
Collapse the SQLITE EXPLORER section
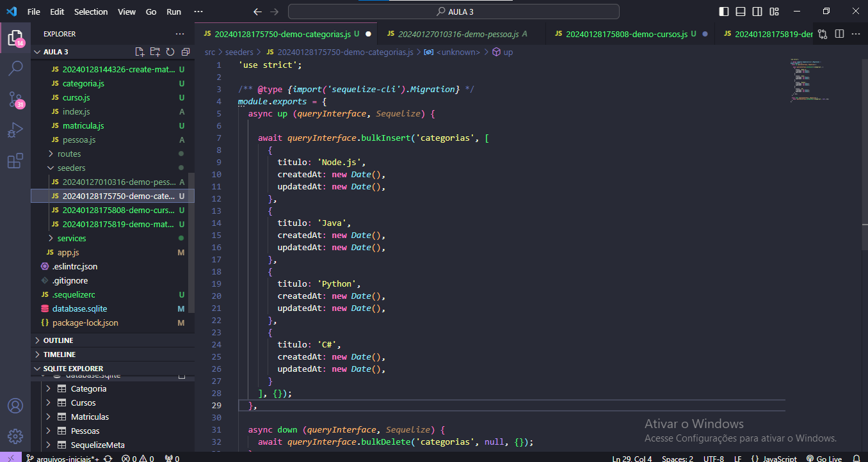coord(112,369)
